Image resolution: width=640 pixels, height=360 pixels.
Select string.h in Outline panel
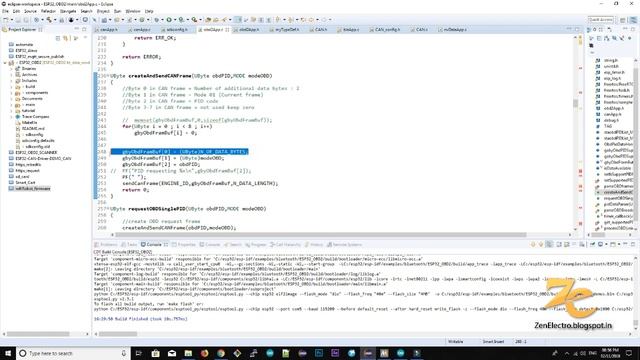(x=611, y=60)
